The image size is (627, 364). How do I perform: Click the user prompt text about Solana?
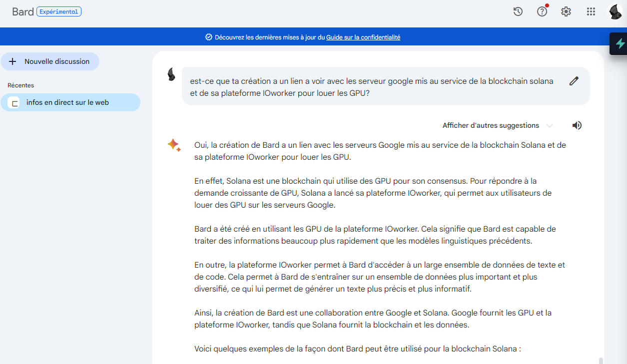[x=372, y=87]
